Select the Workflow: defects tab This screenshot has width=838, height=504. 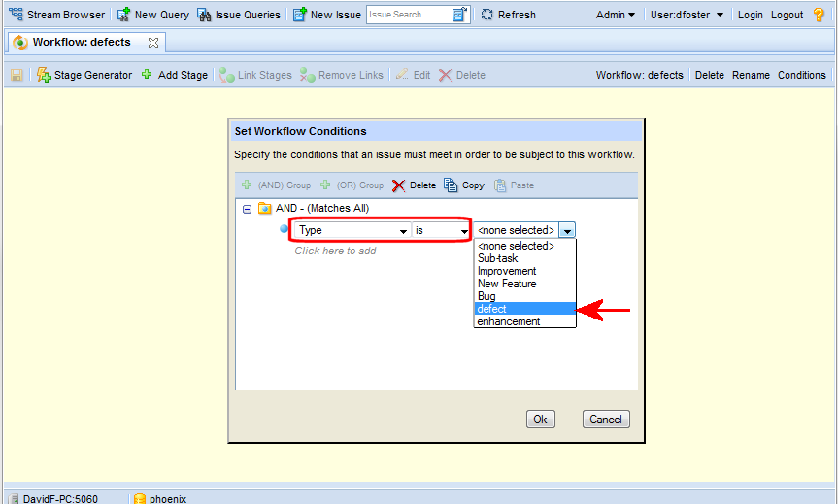[82, 42]
